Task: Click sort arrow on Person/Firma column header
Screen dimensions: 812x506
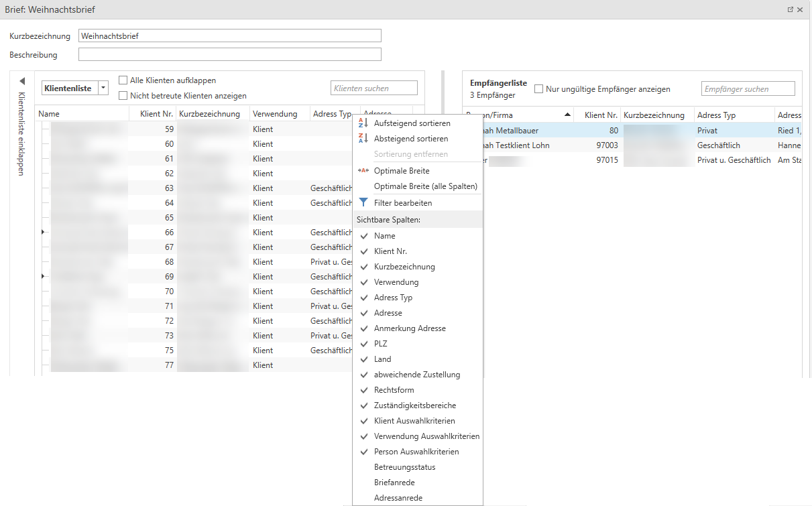Action: coord(569,115)
